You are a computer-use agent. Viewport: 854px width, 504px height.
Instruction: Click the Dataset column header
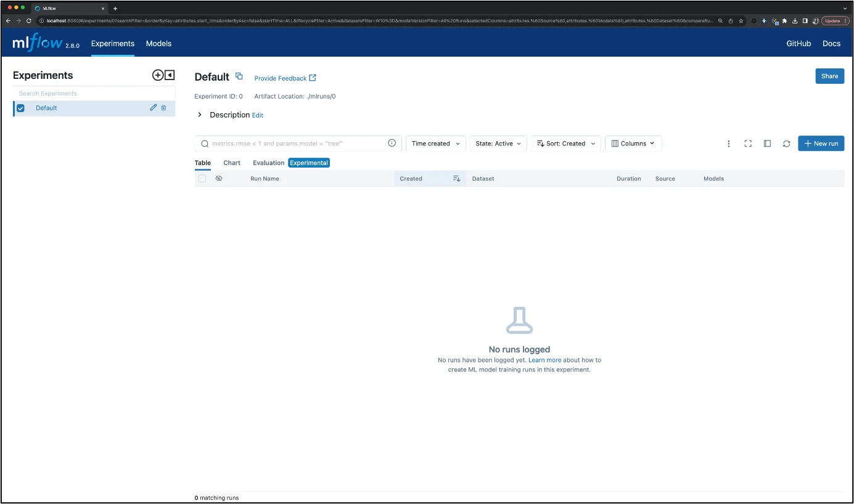coord(483,179)
